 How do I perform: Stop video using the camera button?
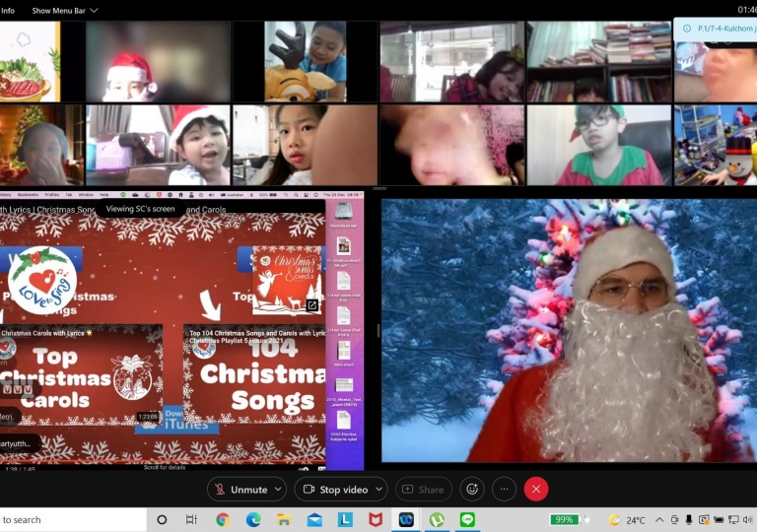tap(335, 490)
